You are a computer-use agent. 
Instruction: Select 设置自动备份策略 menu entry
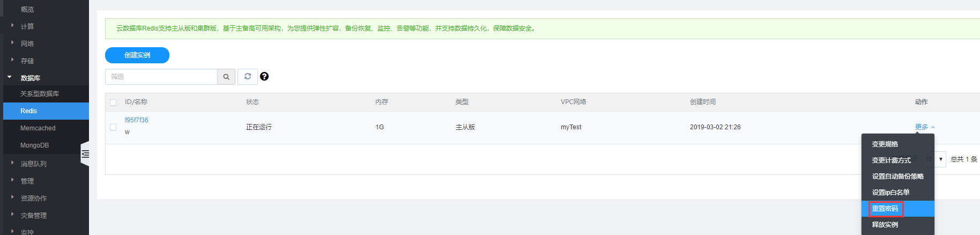point(897,177)
